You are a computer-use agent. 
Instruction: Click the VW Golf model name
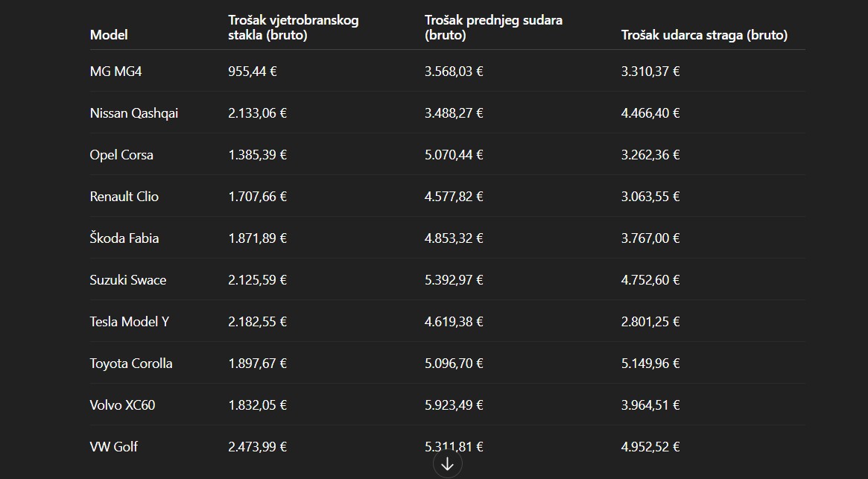coord(113,446)
